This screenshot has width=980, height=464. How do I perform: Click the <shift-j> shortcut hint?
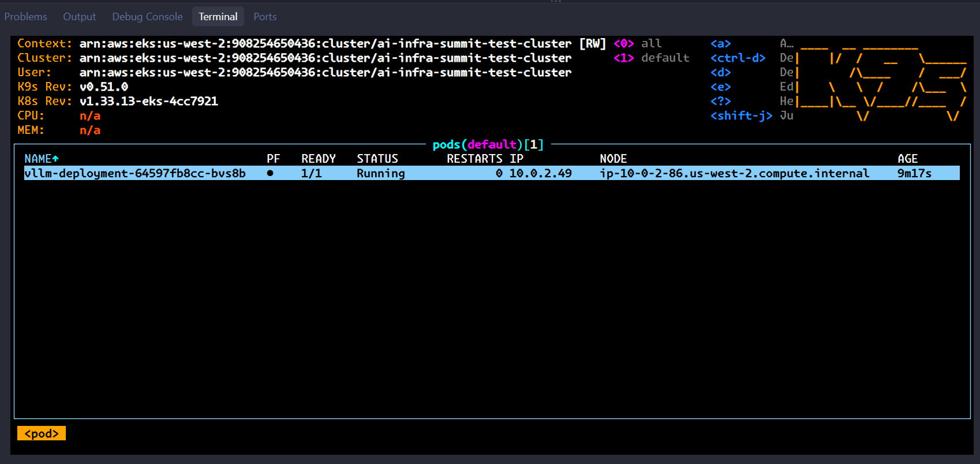pyautogui.click(x=742, y=115)
